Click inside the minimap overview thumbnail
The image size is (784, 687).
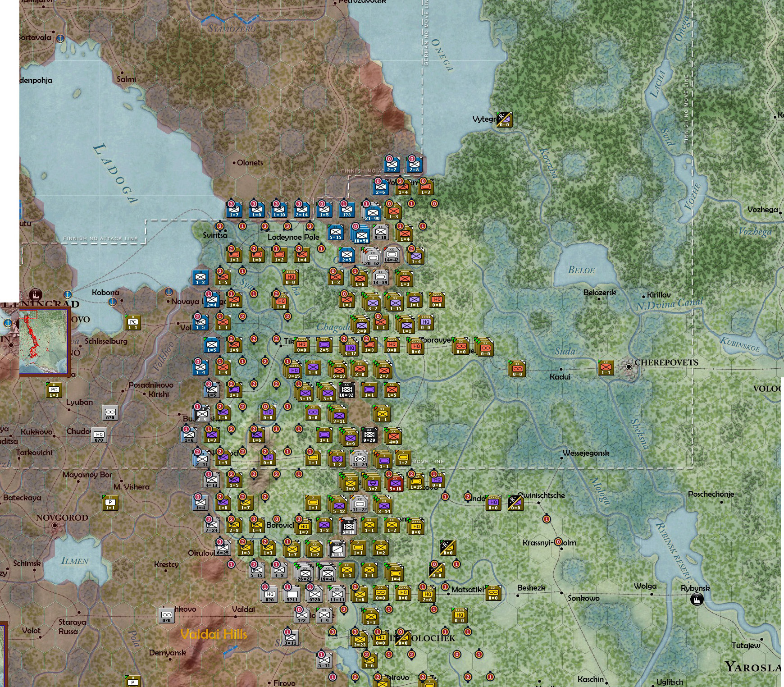[44, 342]
